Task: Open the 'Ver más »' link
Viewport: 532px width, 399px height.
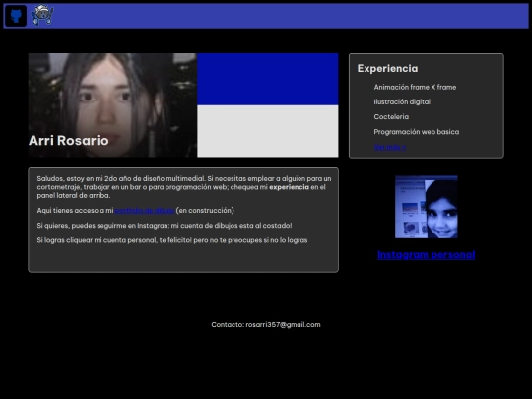Action: coord(390,147)
